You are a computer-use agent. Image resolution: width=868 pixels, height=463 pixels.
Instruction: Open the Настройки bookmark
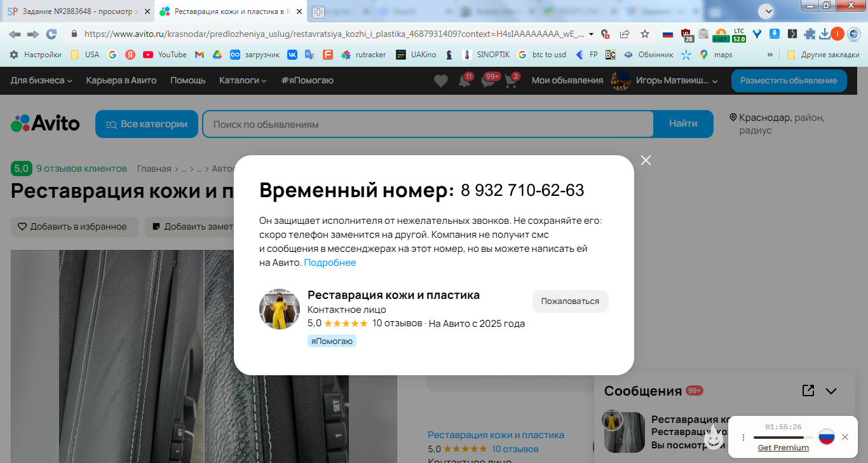36,55
